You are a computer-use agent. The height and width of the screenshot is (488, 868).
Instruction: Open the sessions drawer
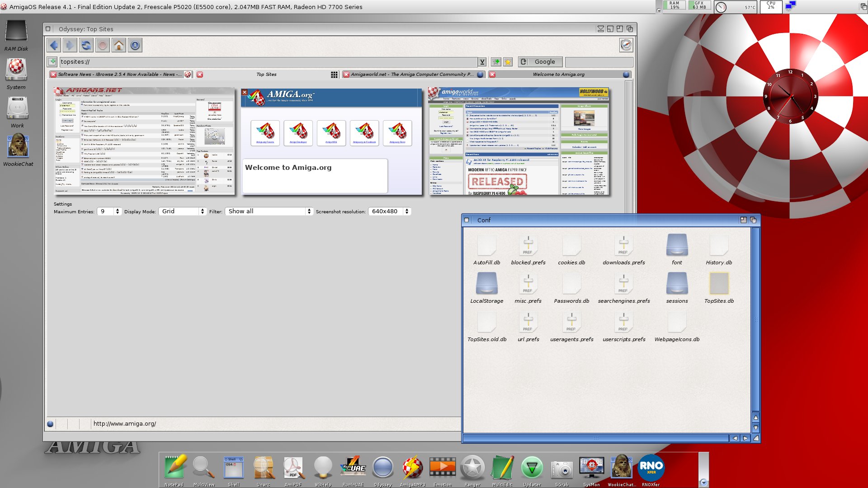click(x=677, y=288)
